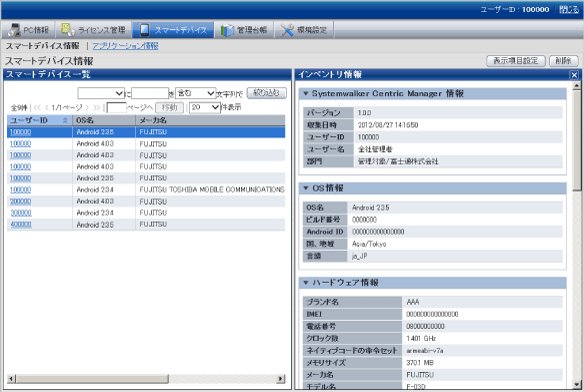Open the PC情報 tab icon
The height and width of the screenshot is (392, 584).
[x=14, y=30]
